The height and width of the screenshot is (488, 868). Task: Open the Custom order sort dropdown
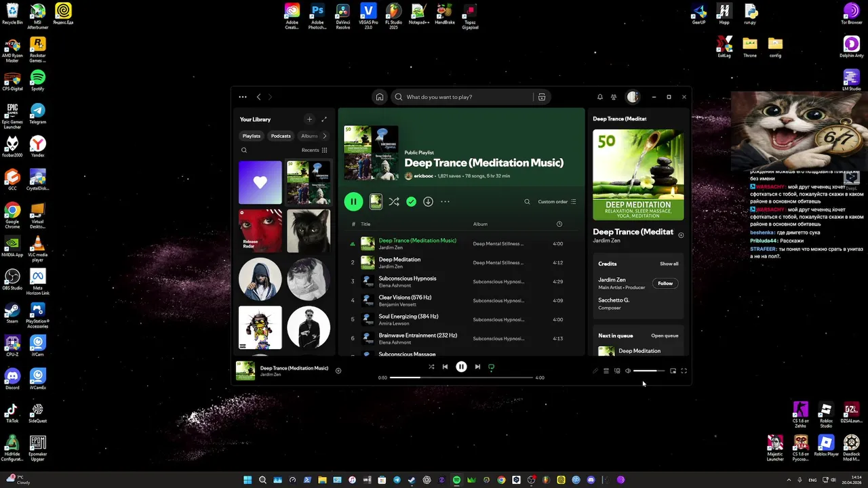tap(557, 201)
